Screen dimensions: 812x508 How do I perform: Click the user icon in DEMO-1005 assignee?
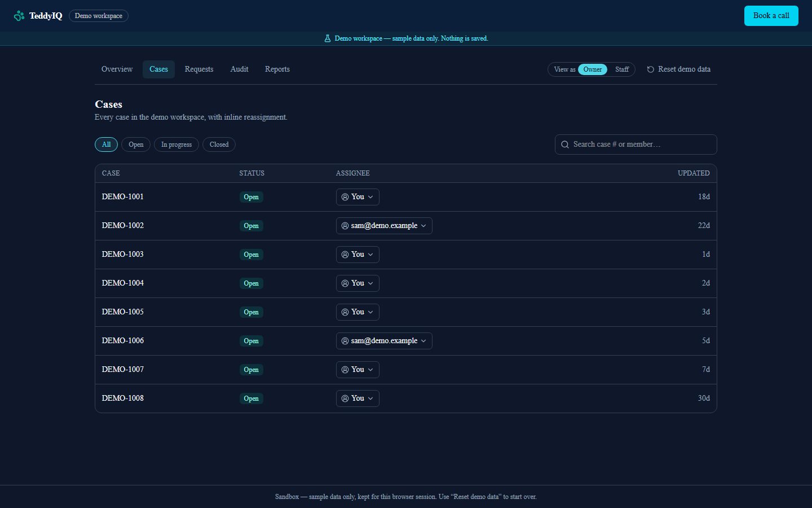coord(345,312)
